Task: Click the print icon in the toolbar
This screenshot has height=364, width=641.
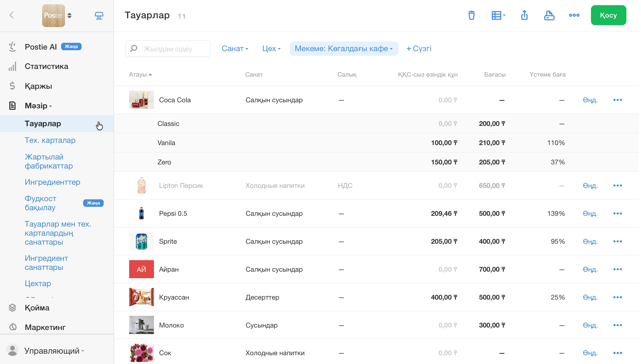Action: (x=549, y=15)
